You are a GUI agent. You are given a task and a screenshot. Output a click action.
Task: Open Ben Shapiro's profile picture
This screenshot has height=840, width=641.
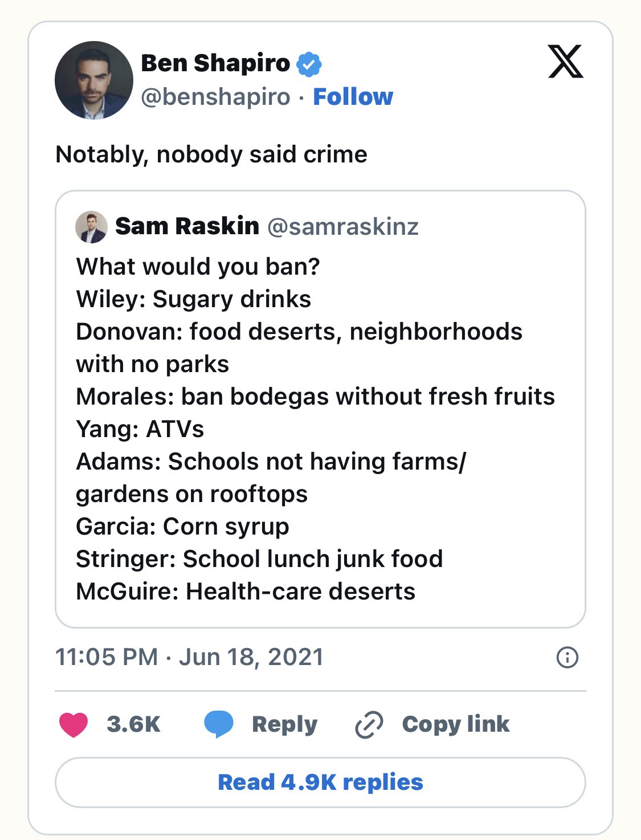pyautogui.click(x=94, y=80)
